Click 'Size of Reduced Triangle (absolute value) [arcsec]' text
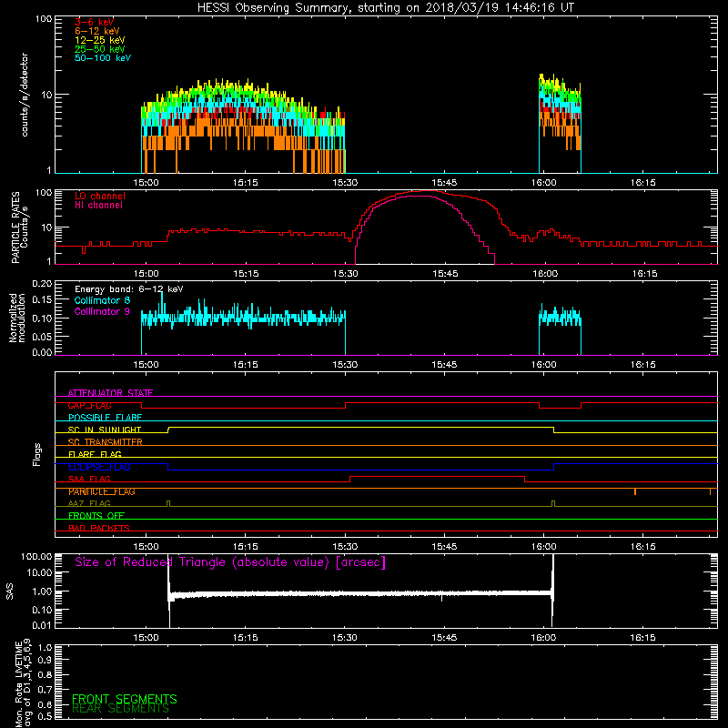 [230, 562]
